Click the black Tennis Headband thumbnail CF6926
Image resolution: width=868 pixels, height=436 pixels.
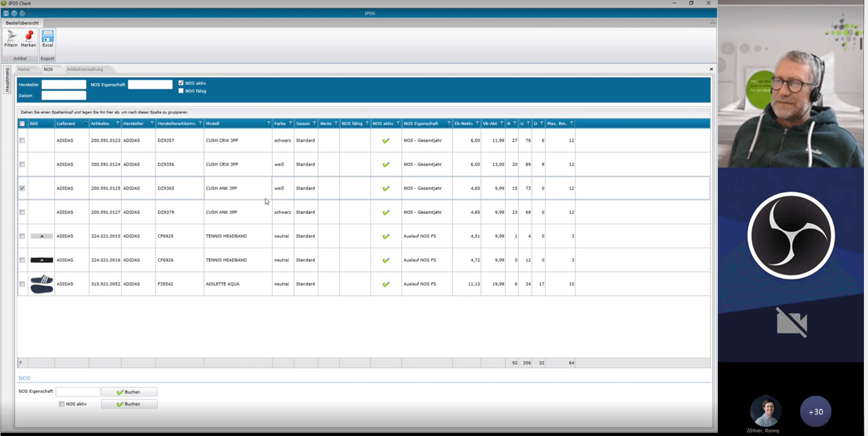click(x=42, y=260)
